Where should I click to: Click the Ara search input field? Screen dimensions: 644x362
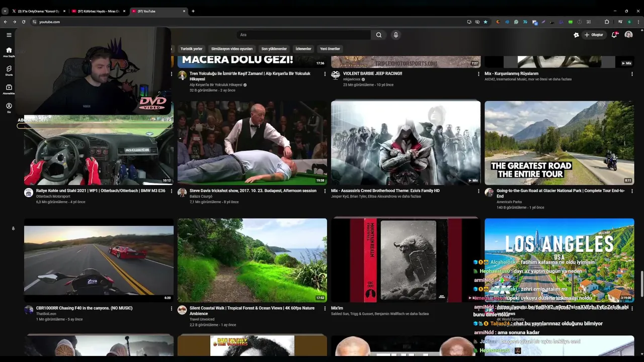304,35
